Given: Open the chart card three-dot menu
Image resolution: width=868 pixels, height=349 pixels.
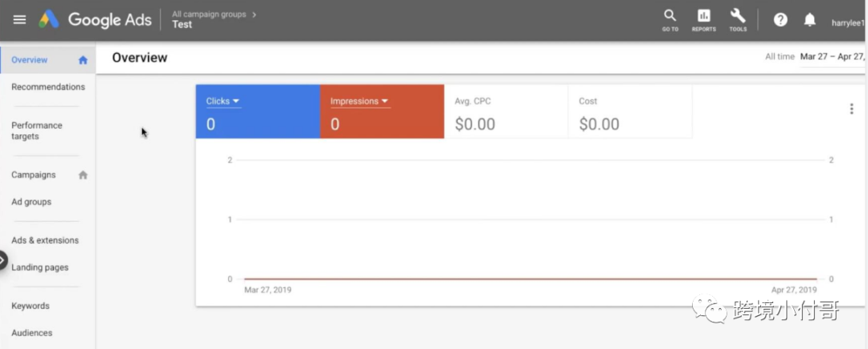Looking at the screenshot, I should (851, 109).
